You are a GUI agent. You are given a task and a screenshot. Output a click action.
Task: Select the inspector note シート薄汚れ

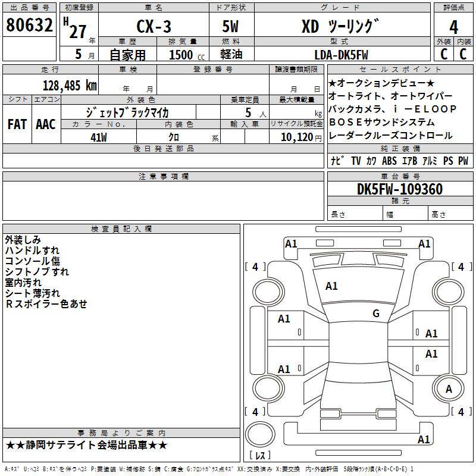[33, 293]
